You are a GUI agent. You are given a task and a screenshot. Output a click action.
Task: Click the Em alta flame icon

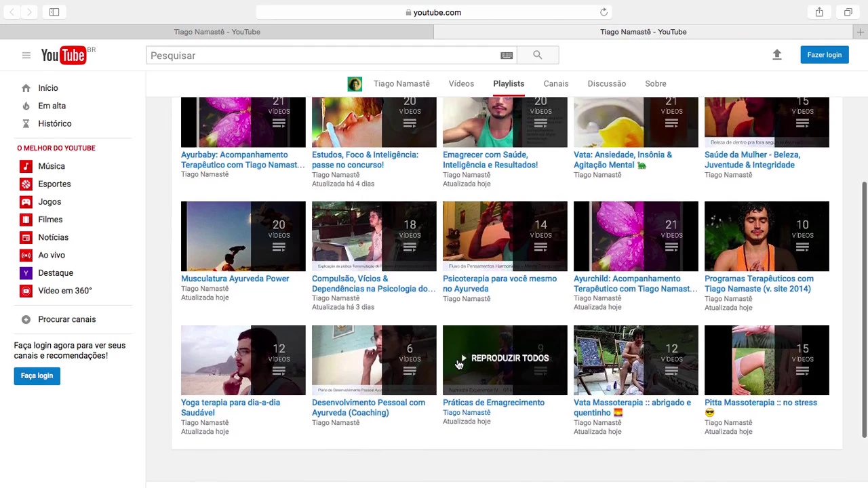point(26,106)
